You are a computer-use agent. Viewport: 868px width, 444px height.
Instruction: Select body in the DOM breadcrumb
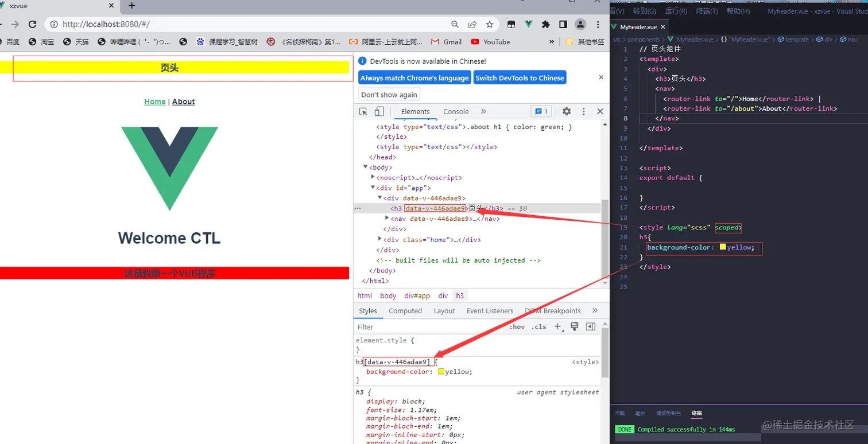388,296
